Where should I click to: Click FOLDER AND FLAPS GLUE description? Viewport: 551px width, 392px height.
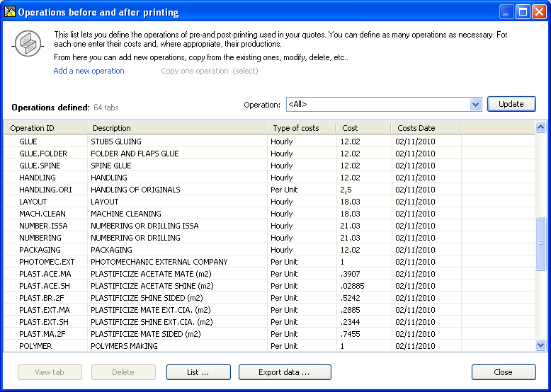tap(135, 154)
